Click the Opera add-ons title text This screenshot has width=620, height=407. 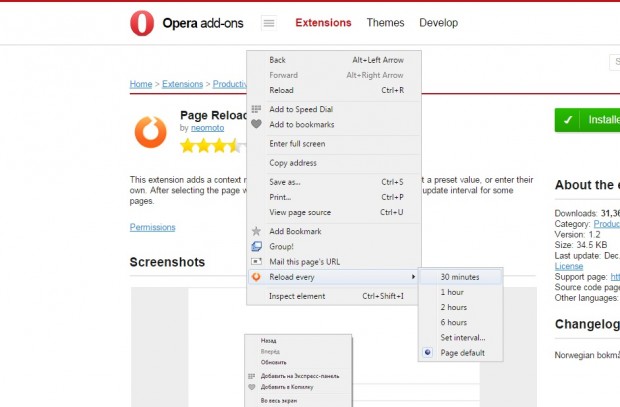click(x=203, y=23)
